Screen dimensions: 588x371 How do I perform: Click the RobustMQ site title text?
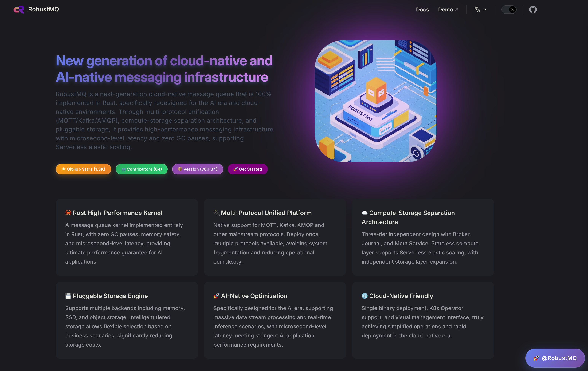click(x=43, y=9)
